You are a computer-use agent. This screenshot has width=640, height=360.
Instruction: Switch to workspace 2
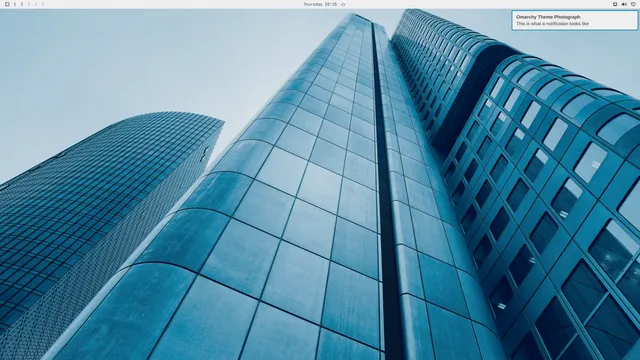(x=22, y=4)
